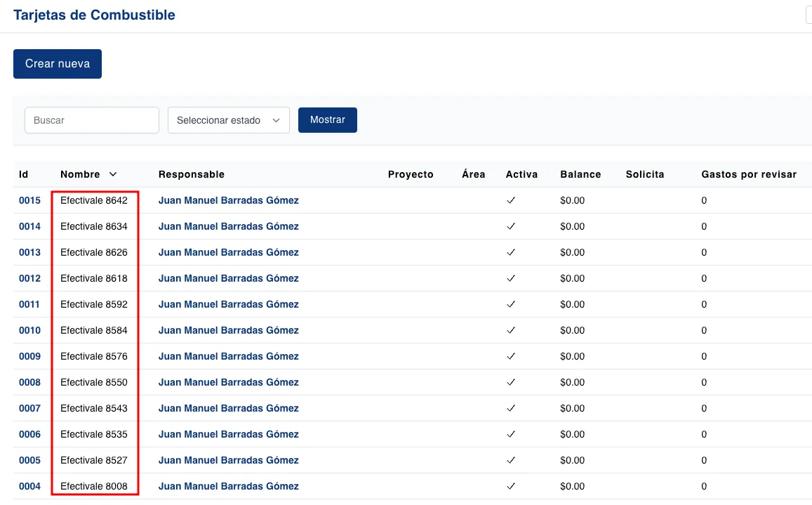Open the Seleccionar estado dropdown
The height and width of the screenshot is (505, 812).
[x=229, y=120]
